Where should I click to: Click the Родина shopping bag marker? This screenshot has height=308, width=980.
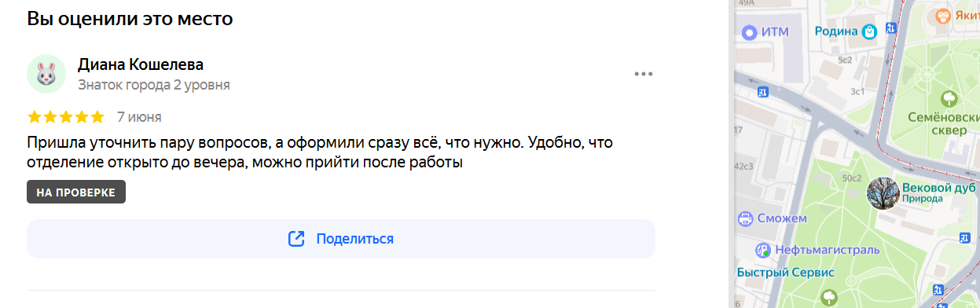pyautogui.click(x=869, y=32)
